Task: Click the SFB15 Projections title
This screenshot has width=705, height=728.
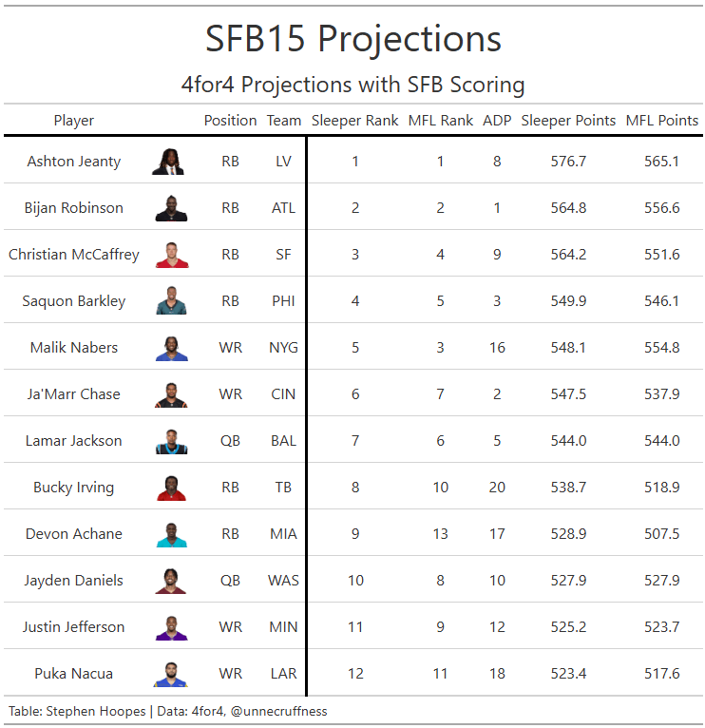Action: [353, 39]
